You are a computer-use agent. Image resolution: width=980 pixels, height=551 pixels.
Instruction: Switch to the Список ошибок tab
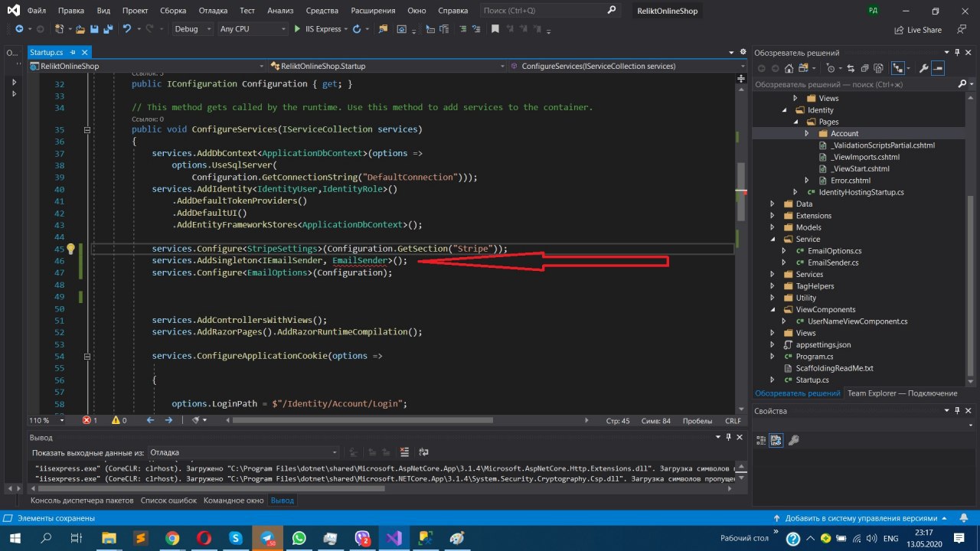(x=168, y=500)
